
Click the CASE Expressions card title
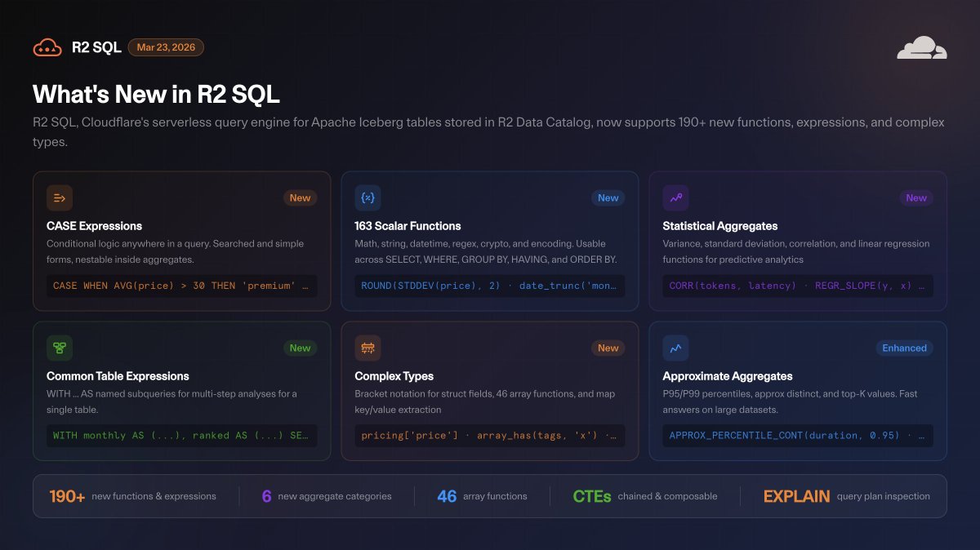94,226
